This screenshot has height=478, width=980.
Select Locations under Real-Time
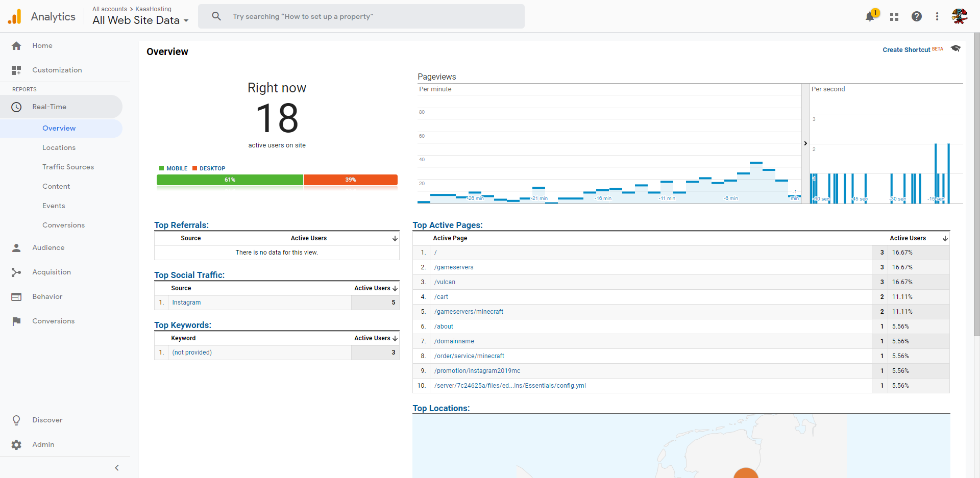click(59, 147)
